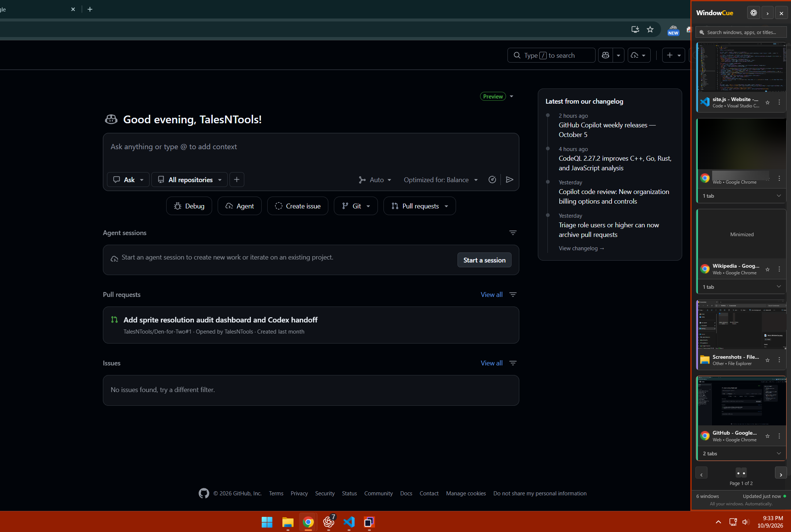Open the Copilot chat icon in GitHub header

point(606,55)
